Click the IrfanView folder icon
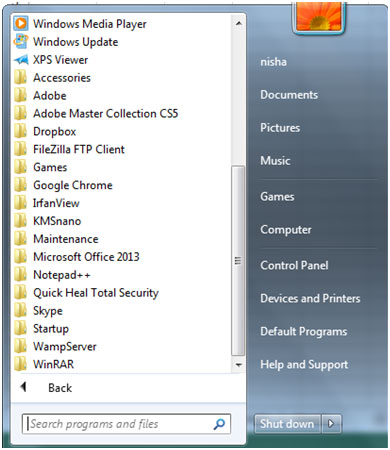Screen dimensions: 390x450 [21, 203]
